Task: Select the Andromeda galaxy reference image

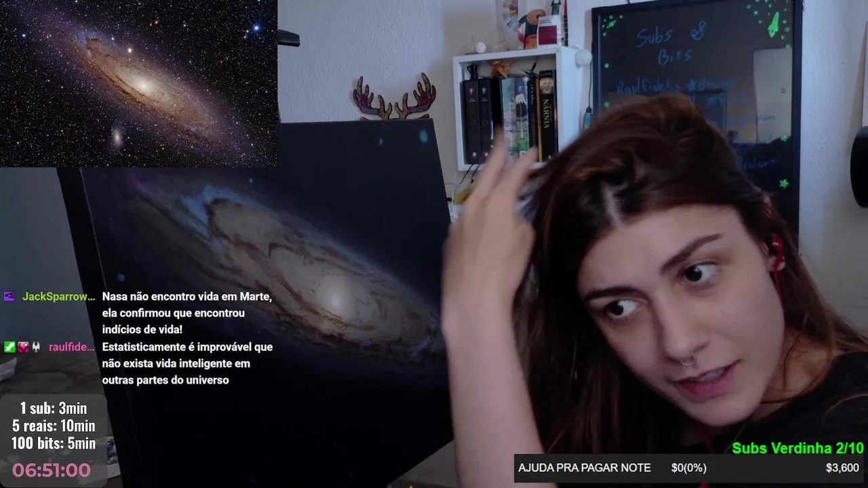Action: pos(138,83)
